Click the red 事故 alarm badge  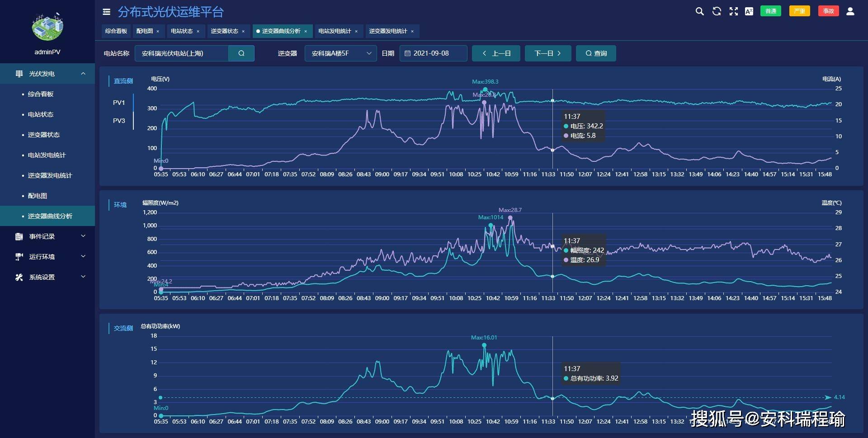click(828, 11)
